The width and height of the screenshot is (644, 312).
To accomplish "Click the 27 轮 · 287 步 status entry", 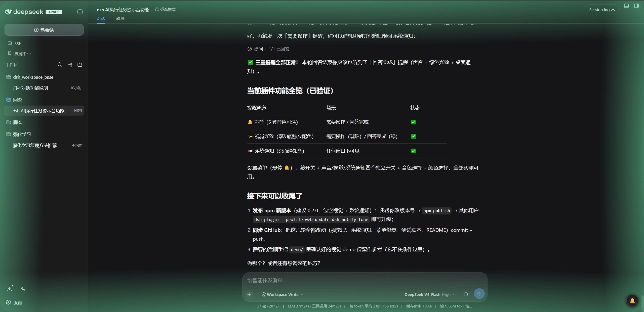I will point(268,306).
